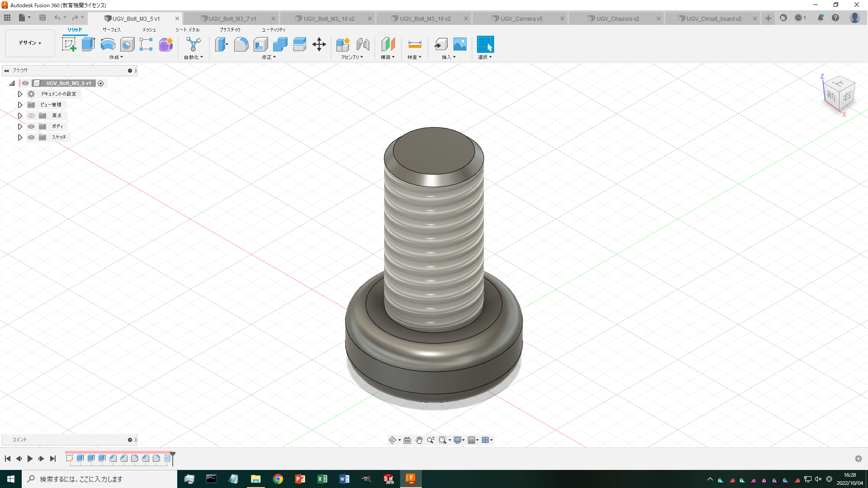
Task: Click the Look At icon
Action: (407, 440)
